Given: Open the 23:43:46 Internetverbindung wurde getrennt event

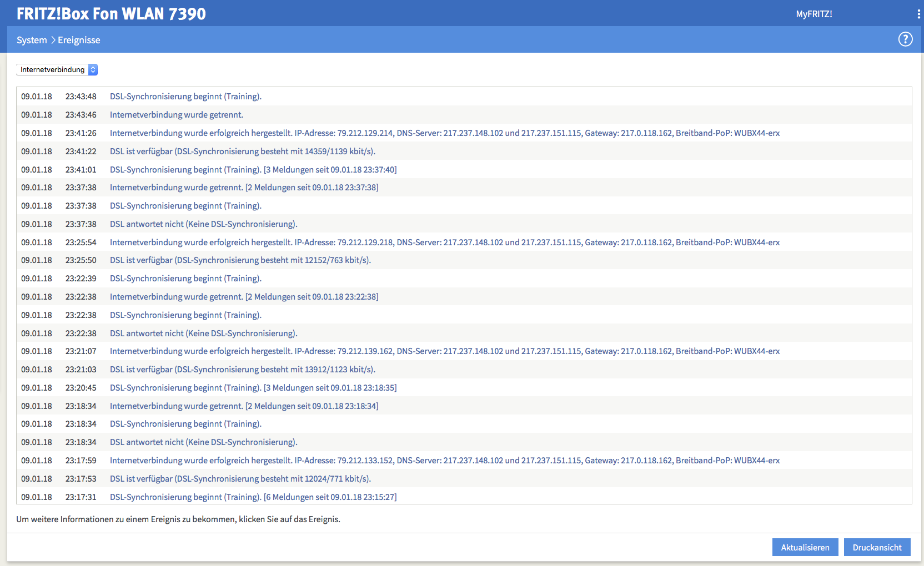Looking at the screenshot, I should coord(176,115).
